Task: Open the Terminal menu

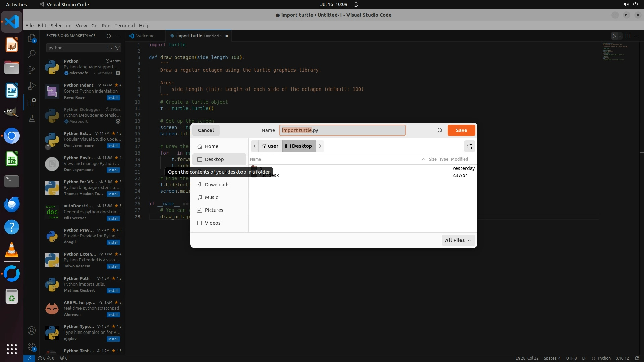Action: (124, 26)
